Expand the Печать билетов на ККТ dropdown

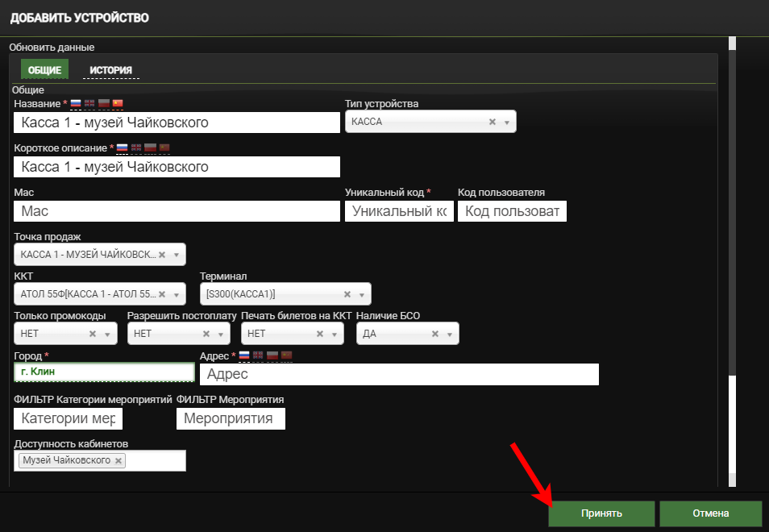tap(335, 334)
